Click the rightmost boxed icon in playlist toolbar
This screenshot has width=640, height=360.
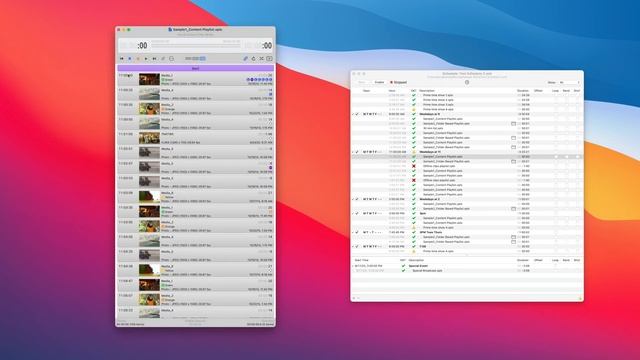coord(269,59)
